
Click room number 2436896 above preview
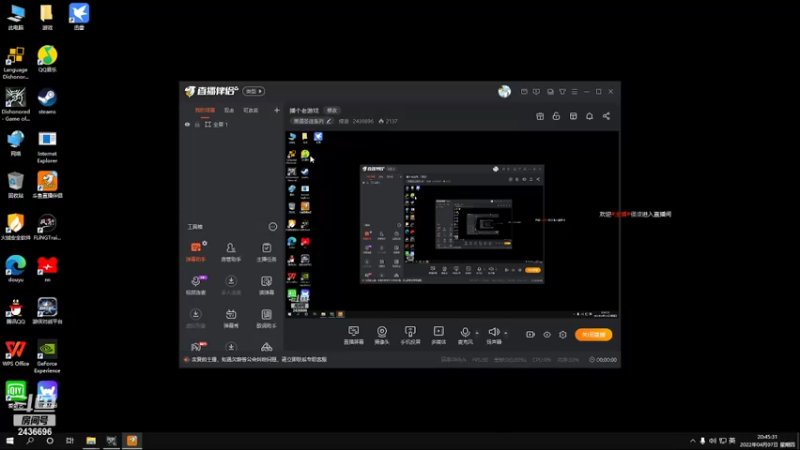(363, 121)
